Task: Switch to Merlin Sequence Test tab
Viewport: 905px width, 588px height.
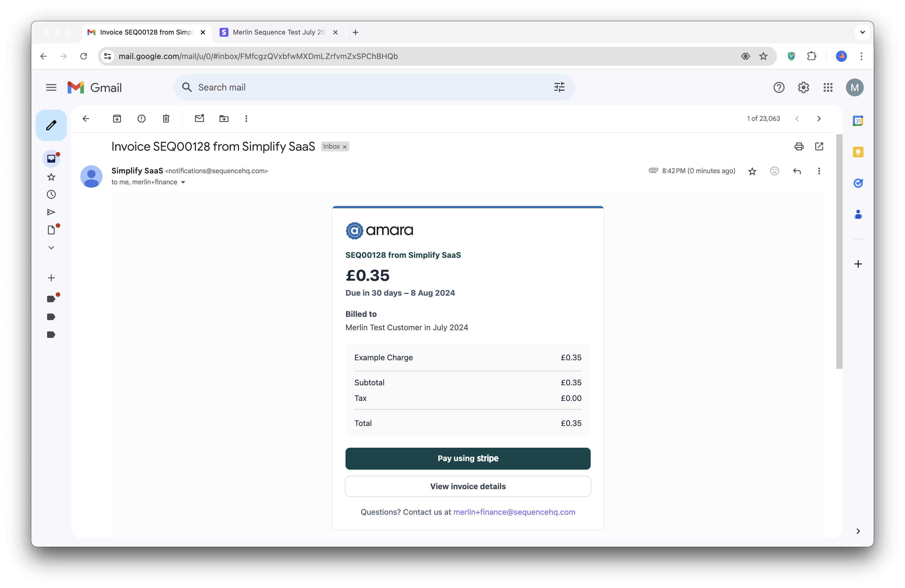Action: 279,32
